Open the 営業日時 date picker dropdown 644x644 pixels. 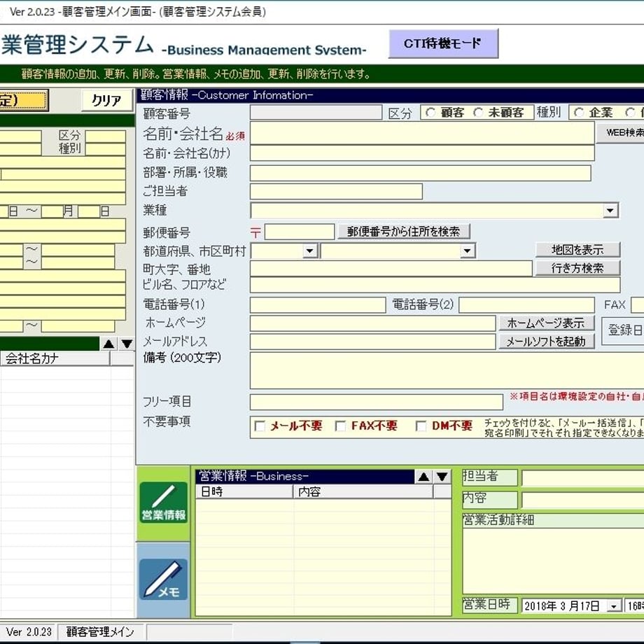pos(614,605)
